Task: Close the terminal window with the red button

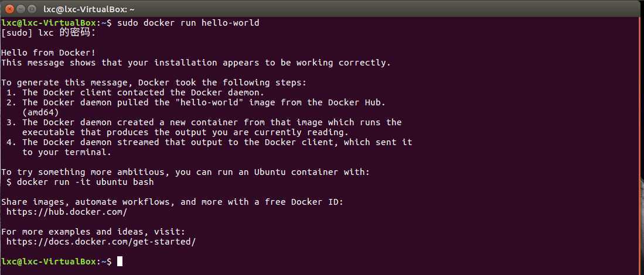Action: pos(9,9)
